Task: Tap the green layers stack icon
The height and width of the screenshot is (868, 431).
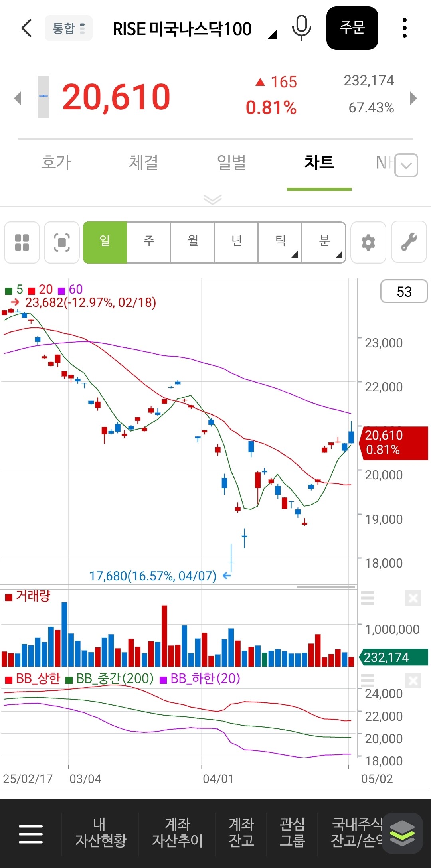Action: click(402, 833)
